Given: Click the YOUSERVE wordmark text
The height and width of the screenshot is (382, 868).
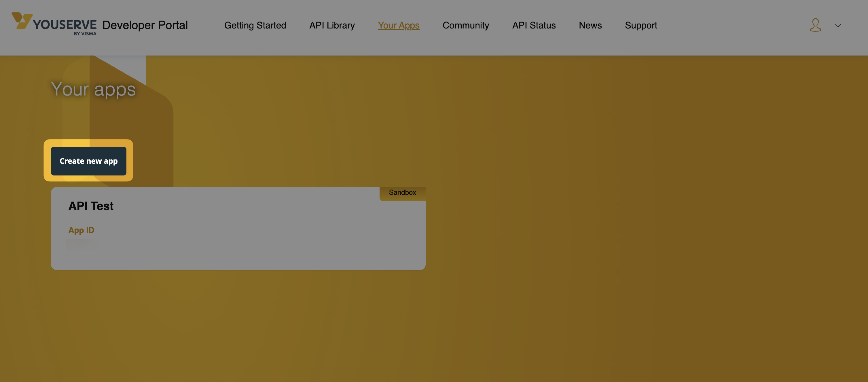Looking at the screenshot, I should (x=65, y=24).
